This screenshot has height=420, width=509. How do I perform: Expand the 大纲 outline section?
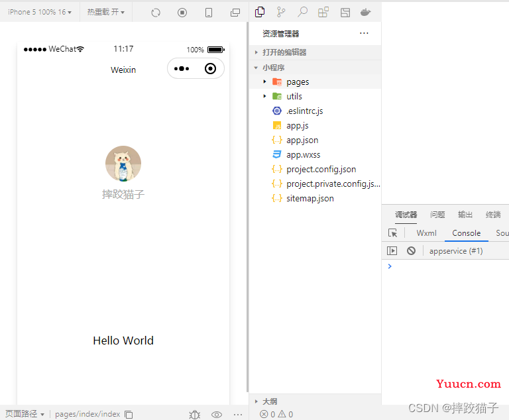pos(315,401)
